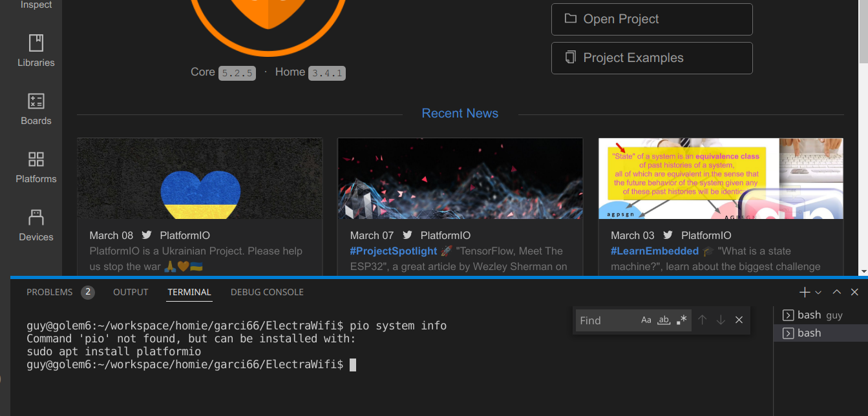The image size is (868, 416).
Task: Open the DEBUG CONSOLE tab
Action: coord(267,291)
